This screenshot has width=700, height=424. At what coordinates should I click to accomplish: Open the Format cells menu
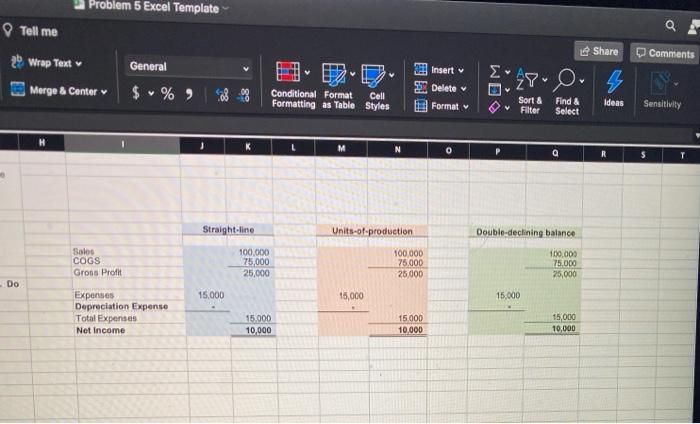click(442, 106)
